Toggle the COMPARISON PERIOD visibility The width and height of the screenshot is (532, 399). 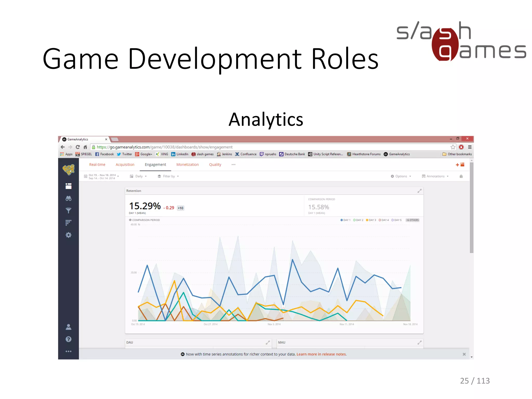[144, 220]
